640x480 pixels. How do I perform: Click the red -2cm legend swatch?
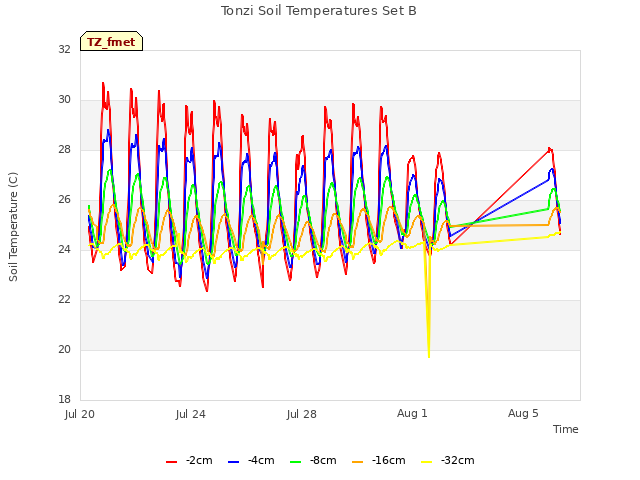[171, 462]
